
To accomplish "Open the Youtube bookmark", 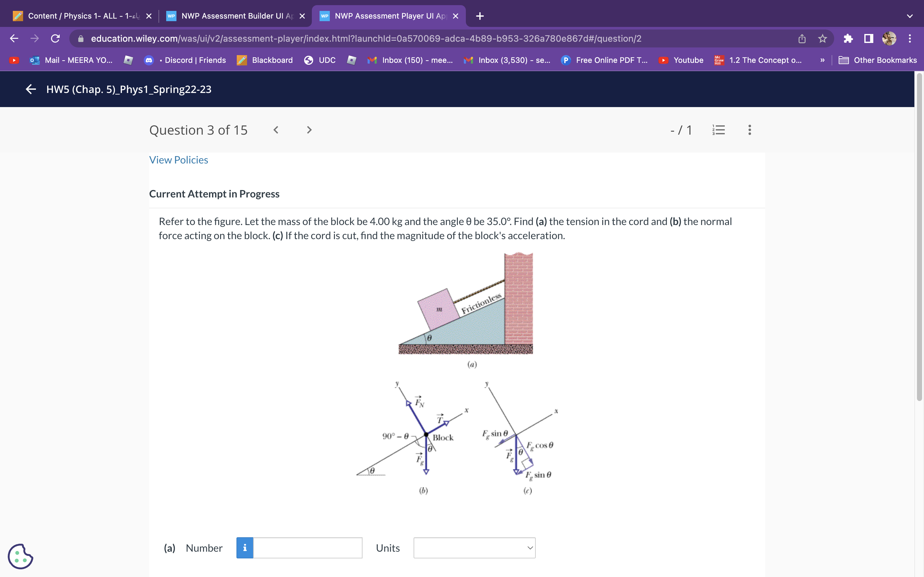I will tap(687, 60).
